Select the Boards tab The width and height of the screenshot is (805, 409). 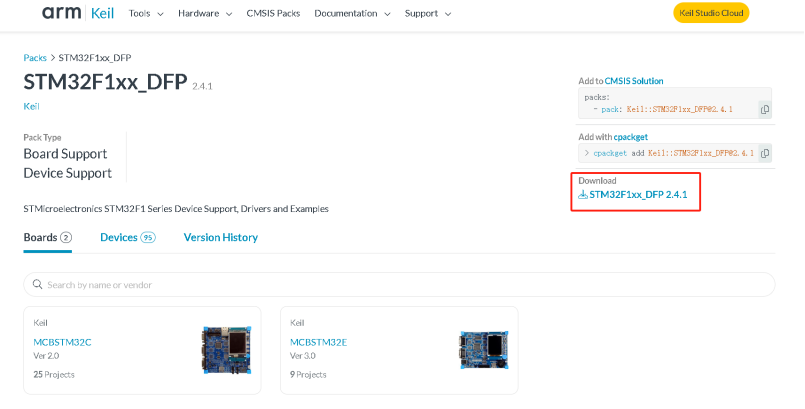(48, 237)
